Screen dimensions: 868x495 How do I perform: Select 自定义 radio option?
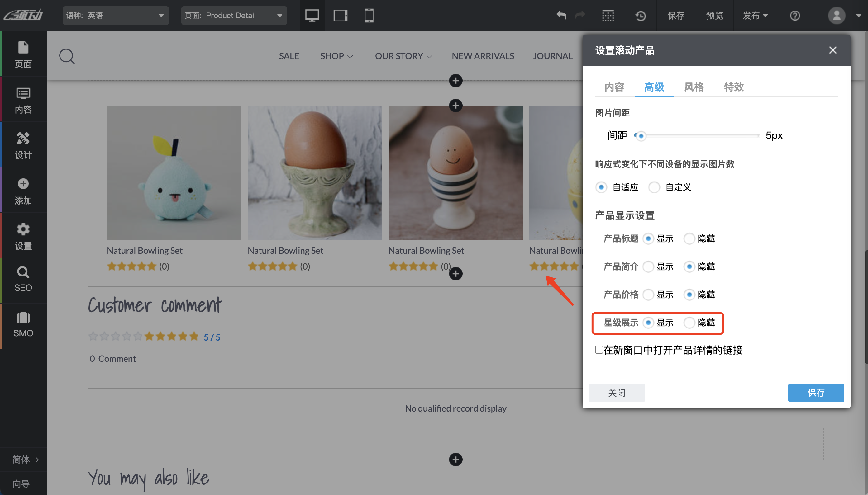[654, 187]
